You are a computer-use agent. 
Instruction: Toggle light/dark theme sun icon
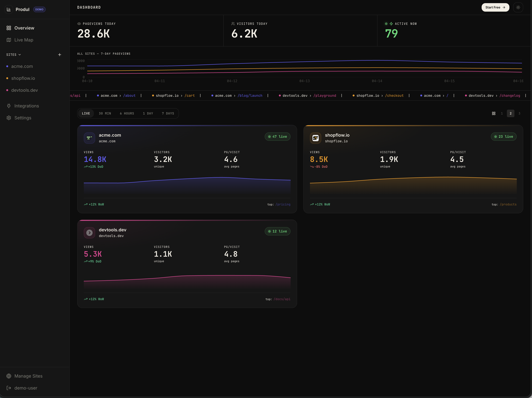point(518,8)
